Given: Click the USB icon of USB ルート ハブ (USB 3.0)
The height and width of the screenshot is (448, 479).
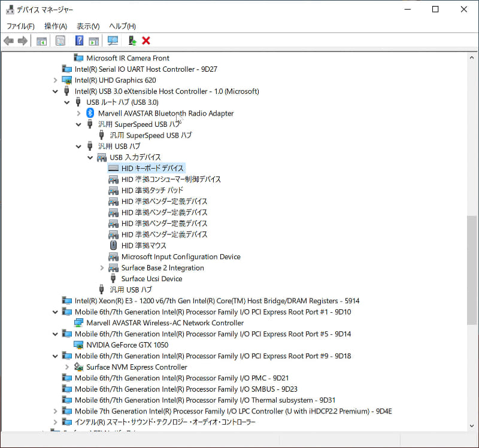Looking at the screenshot, I should pos(78,102).
